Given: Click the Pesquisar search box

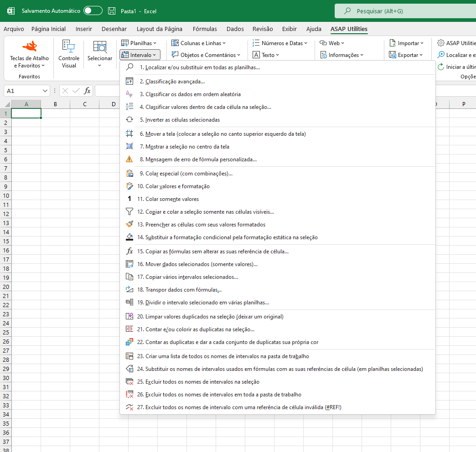Looking at the screenshot, I should pyautogui.click(x=405, y=11).
